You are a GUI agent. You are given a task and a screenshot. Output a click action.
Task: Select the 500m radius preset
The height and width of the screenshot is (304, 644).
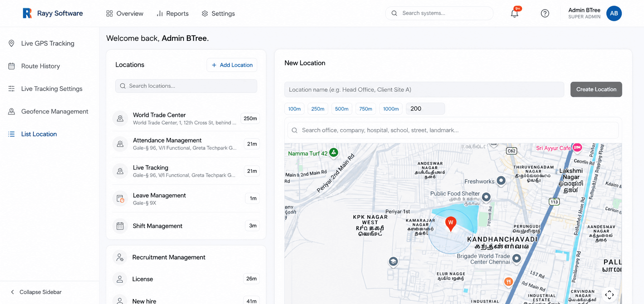pyautogui.click(x=342, y=109)
